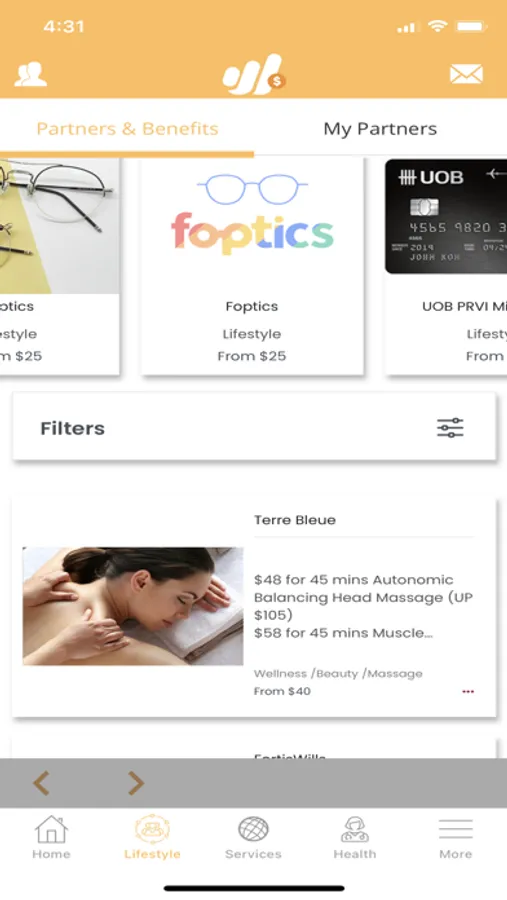
Task: Open Terre Bleue three-dot more options
Action: [468, 692]
